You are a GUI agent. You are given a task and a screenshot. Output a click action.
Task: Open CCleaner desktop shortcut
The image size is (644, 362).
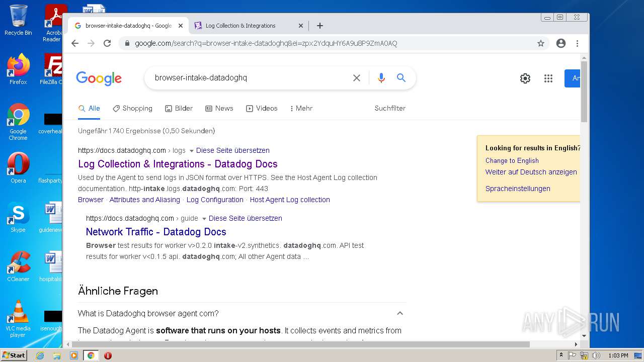click(18, 266)
